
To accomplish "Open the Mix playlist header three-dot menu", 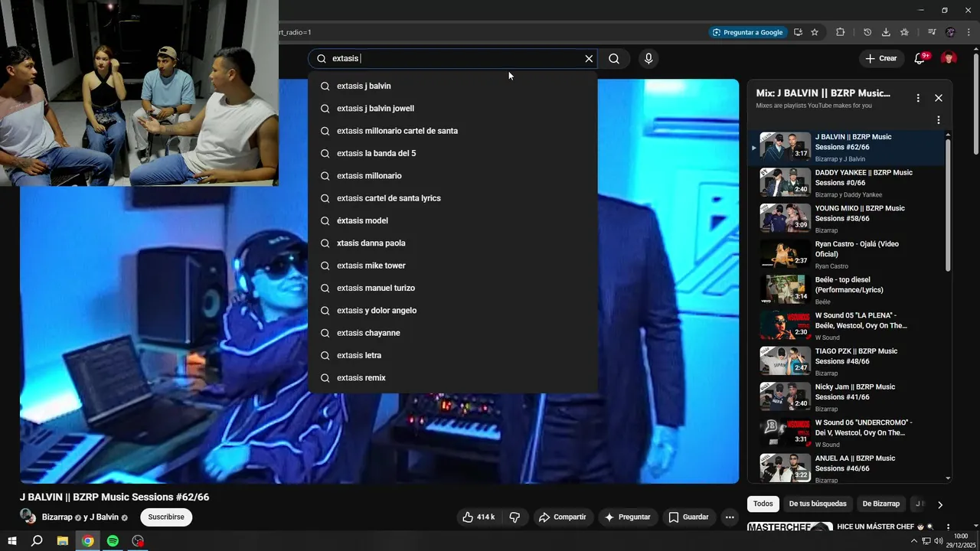I will [918, 98].
